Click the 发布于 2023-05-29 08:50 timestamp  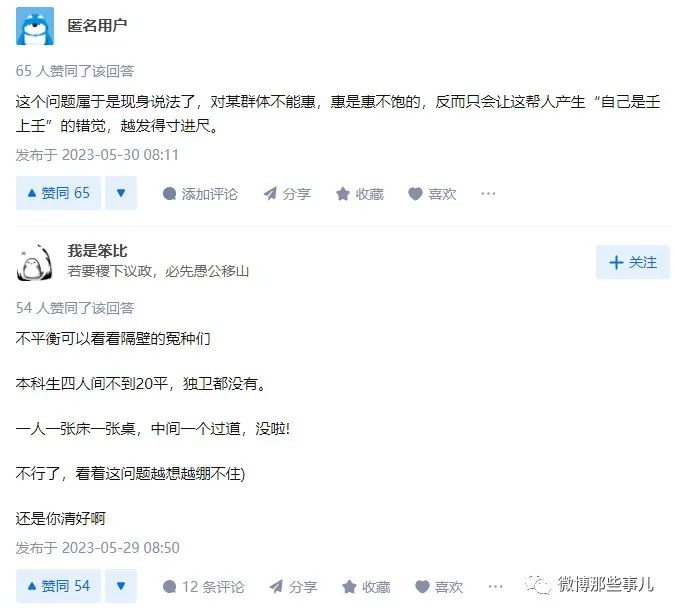[97, 548]
